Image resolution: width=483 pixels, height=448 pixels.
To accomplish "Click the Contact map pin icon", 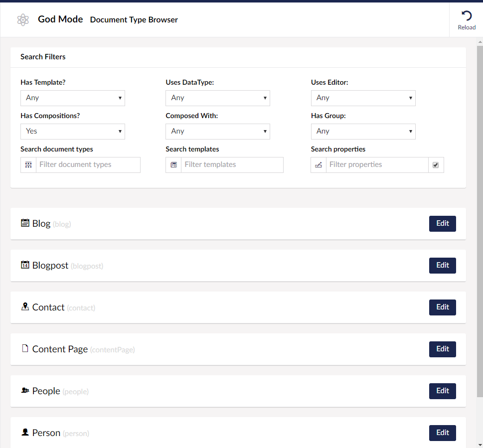I will [x=25, y=307].
